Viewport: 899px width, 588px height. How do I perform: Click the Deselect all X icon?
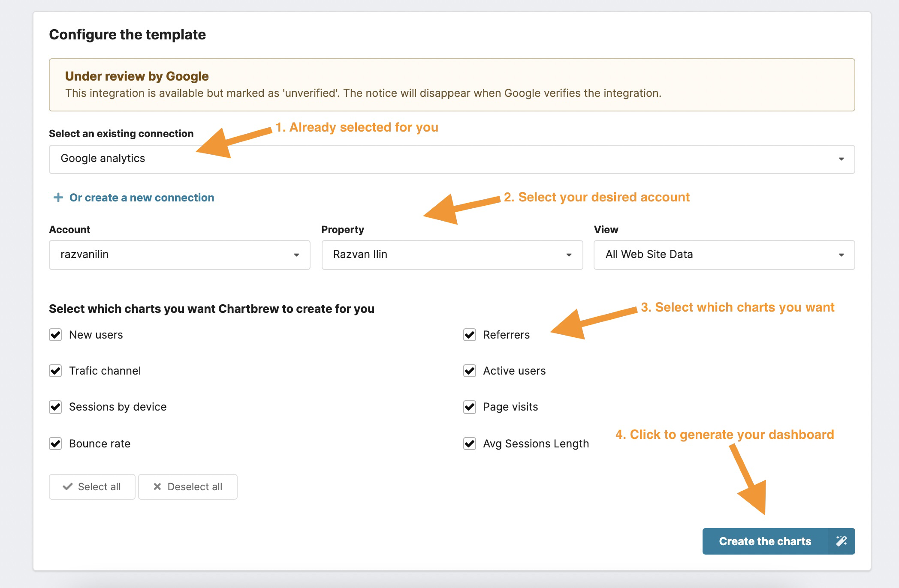[155, 486]
